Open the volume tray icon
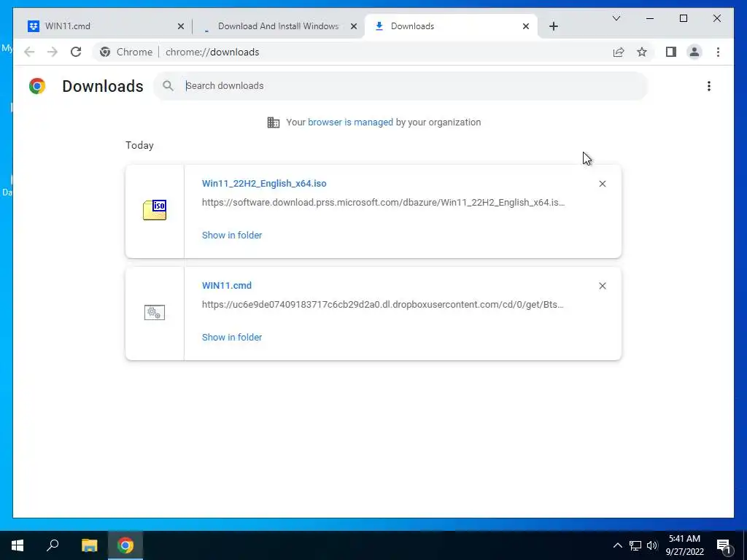The width and height of the screenshot is (747, 560). 651,545
